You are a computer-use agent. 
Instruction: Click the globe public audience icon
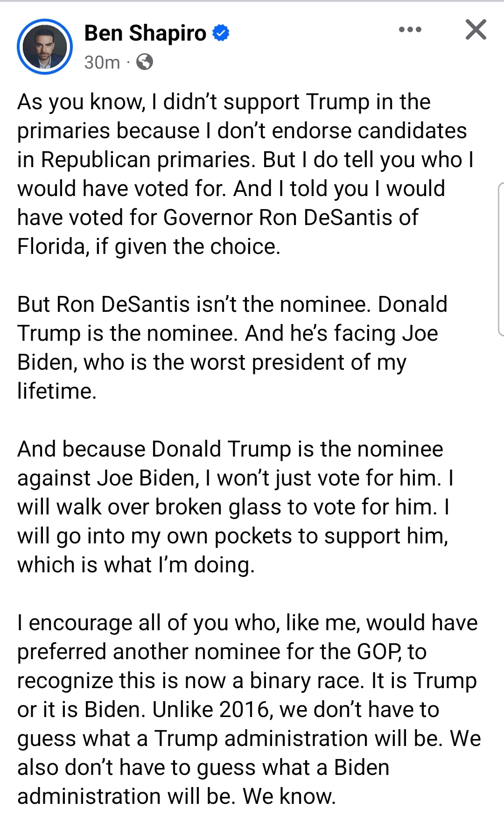[145, 62]
